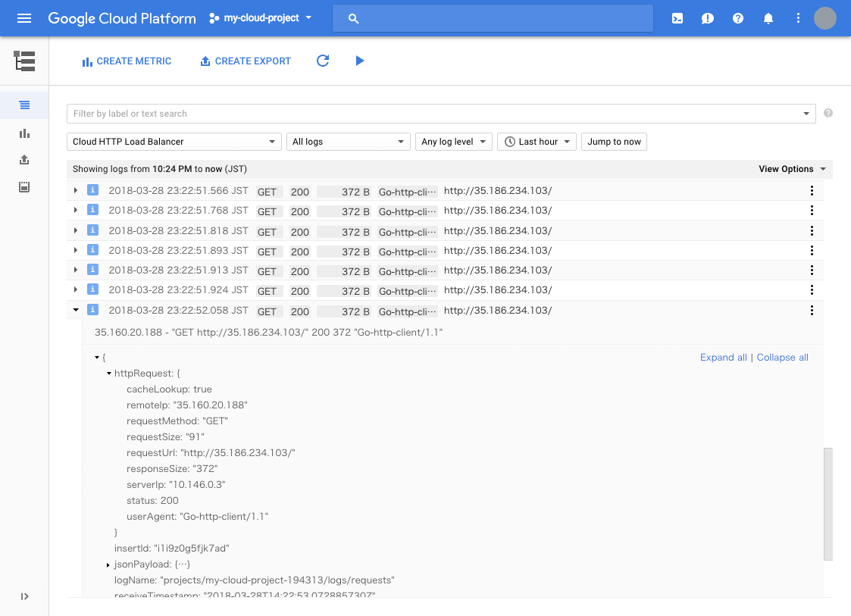The image size is (851, 616).
Task: Click Jump to now button
Action: click(x=614, y=142)
